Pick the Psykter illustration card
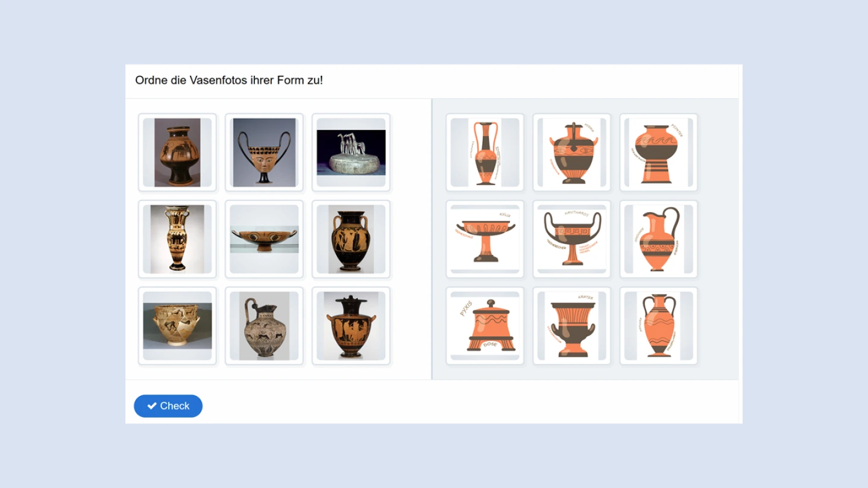This screenshot has height=488, width=868. (659, 152)
